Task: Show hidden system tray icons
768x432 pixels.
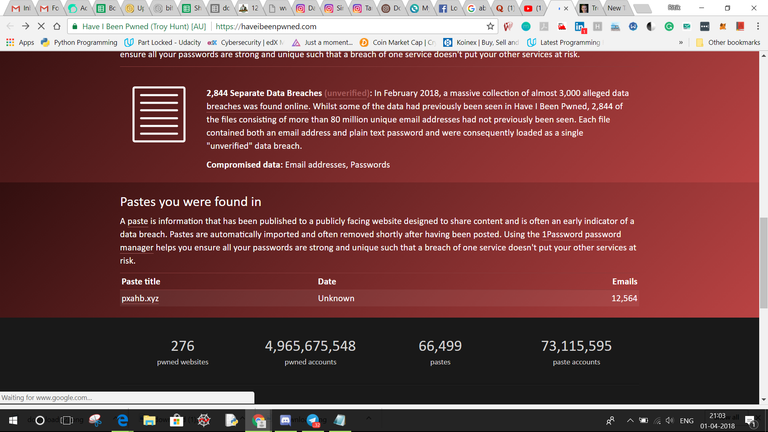Action: (x=630, y=420)
